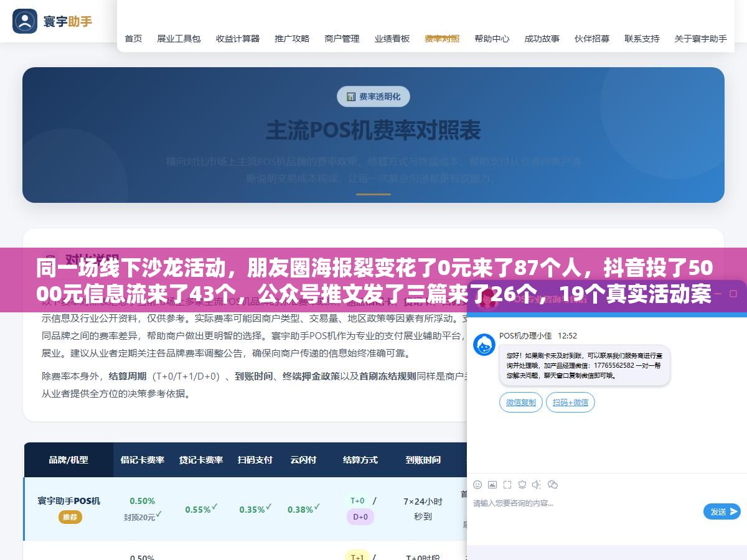Viewport: 747px width, 560px height.
Task: Open 联系支持 link
Action: click(x=642, y=39)
